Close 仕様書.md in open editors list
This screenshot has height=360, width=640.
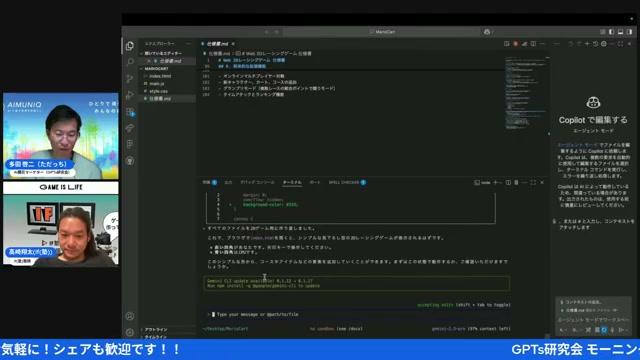point(149,61)
